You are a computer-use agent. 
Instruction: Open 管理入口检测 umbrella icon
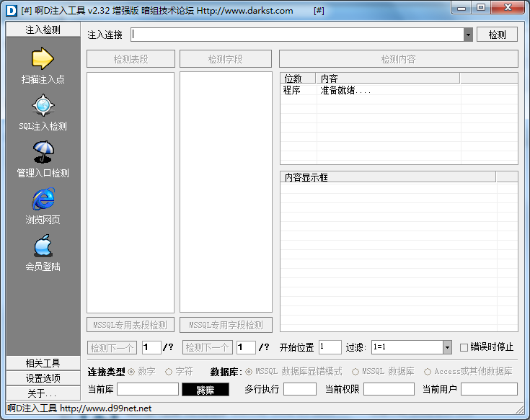[43, 152]
